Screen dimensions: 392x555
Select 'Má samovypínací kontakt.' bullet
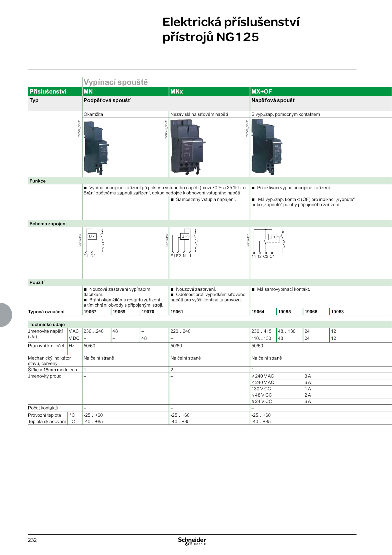click(x=281, y=289)
